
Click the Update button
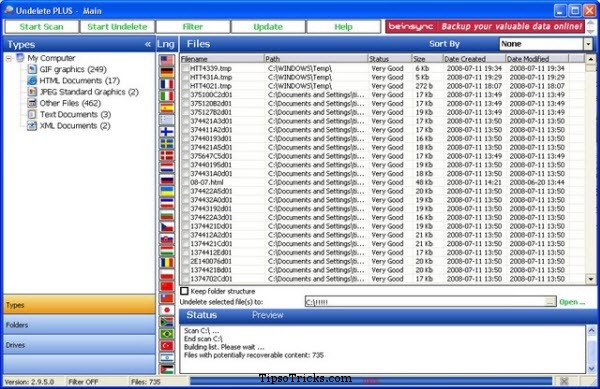click(x=268, y=27)
